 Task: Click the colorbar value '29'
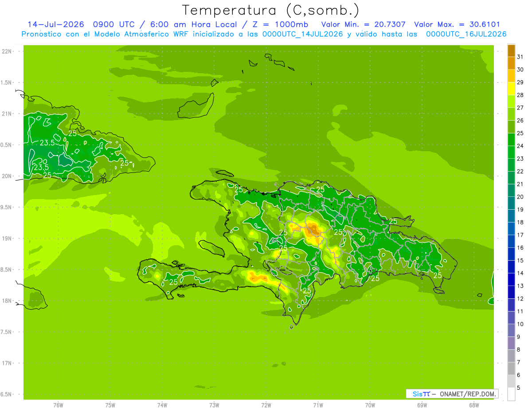[x=520, y=82]
